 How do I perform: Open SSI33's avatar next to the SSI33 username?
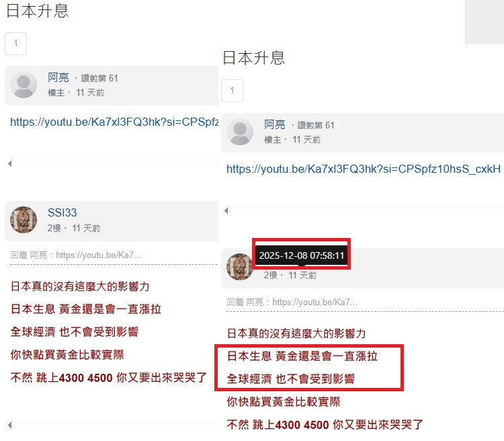[x=24, y=220]
